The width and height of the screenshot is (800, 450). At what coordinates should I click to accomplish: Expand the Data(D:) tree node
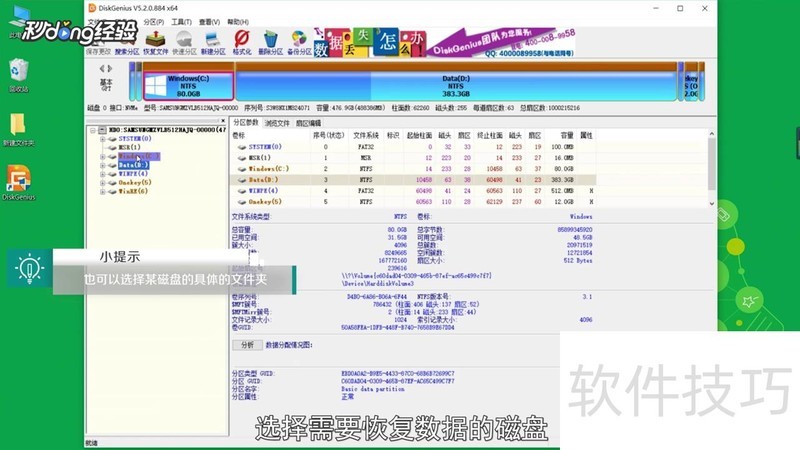point(103,165)
